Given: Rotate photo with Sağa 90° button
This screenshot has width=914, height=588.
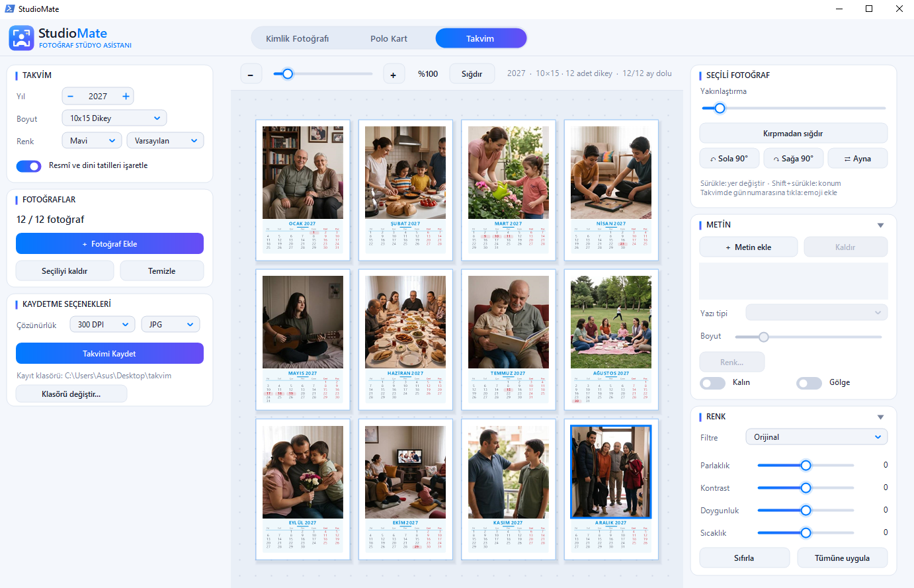Looking at the screenshot, I should click(x=794, y=159).
